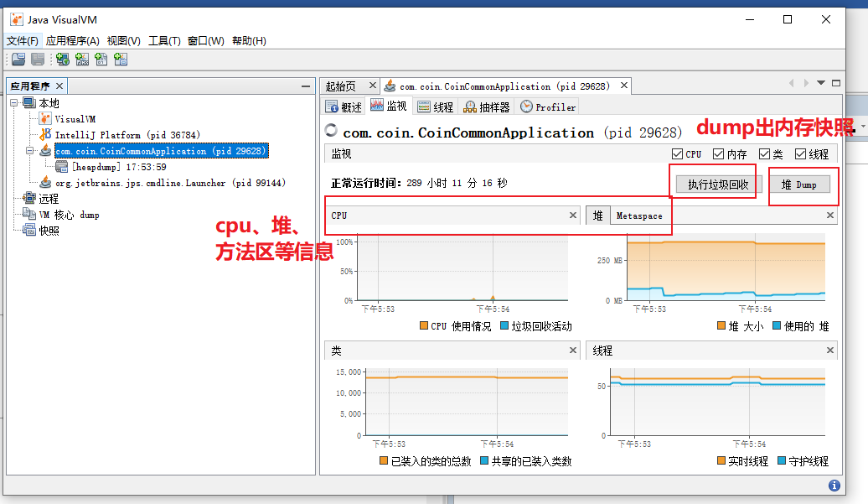Open the View menu
868x504 pixels.
123,41
